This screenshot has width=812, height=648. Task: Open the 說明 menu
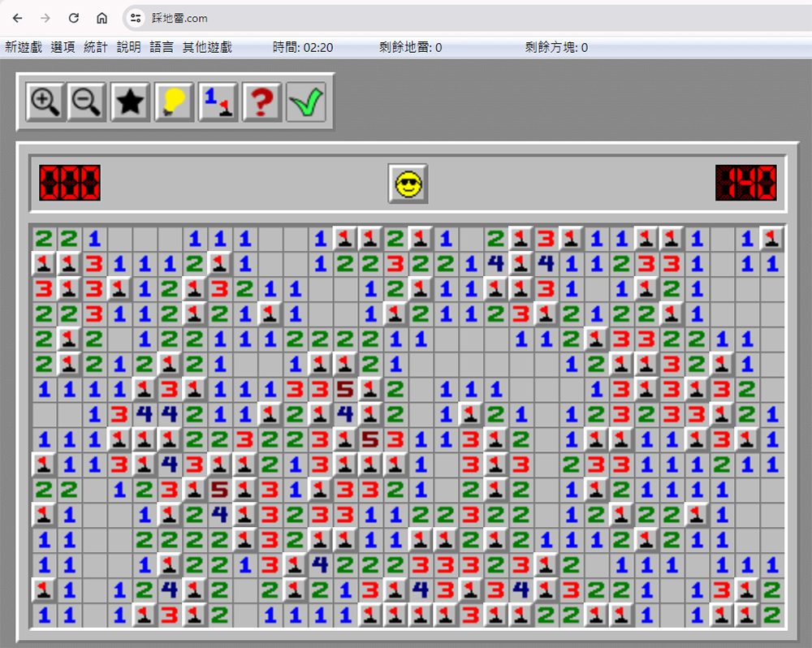coord(129,47)
